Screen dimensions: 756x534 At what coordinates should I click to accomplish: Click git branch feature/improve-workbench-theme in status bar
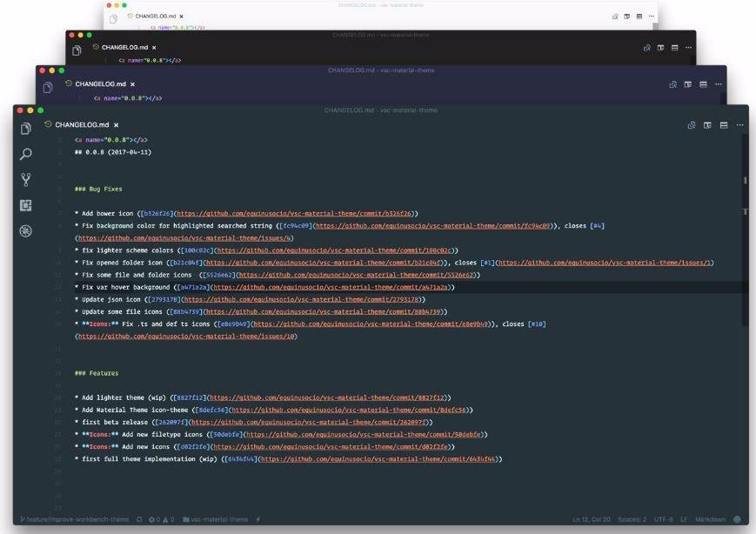click(75, 519)
